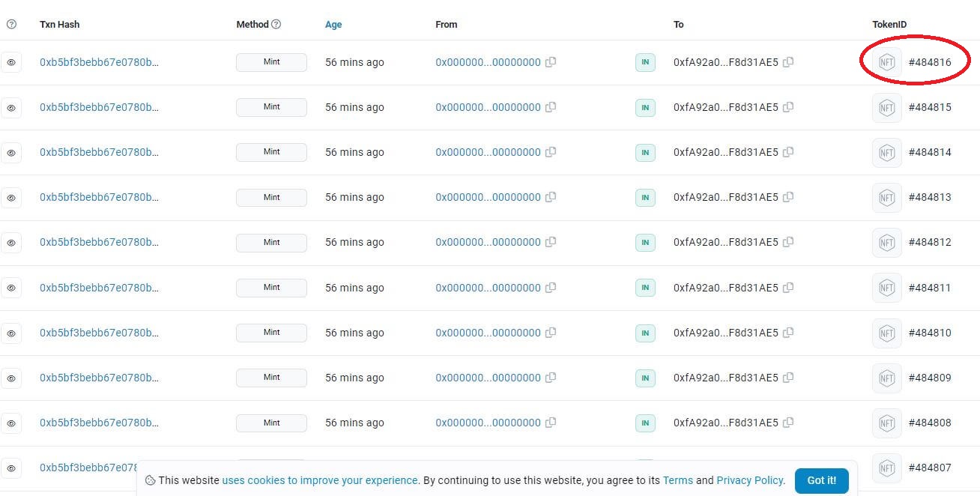This screenshot has height=496, width=980.
Task: Click the IN direction badge on the first row
Action: pyautogui.click(x=645, y=63)
